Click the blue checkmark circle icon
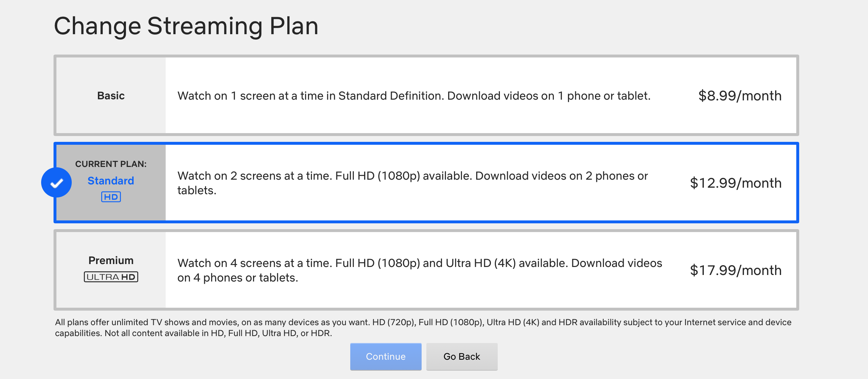 point(56,183)
